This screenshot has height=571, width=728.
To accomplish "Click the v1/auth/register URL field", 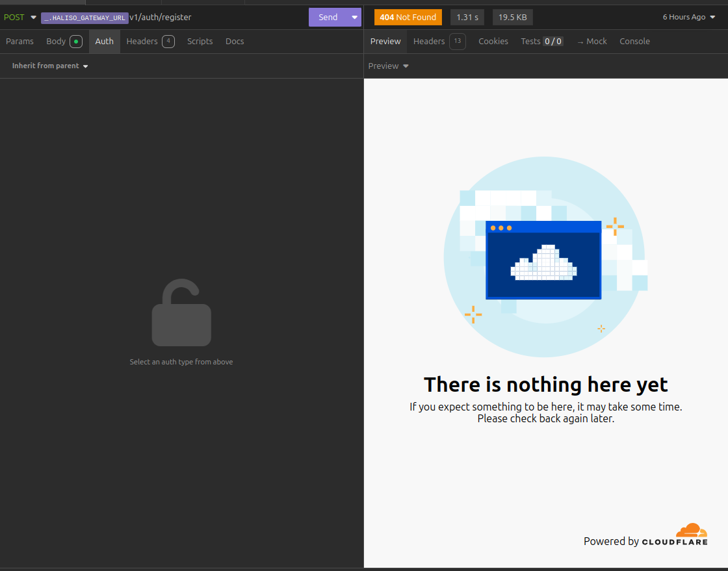I will (x=160, y=17).
